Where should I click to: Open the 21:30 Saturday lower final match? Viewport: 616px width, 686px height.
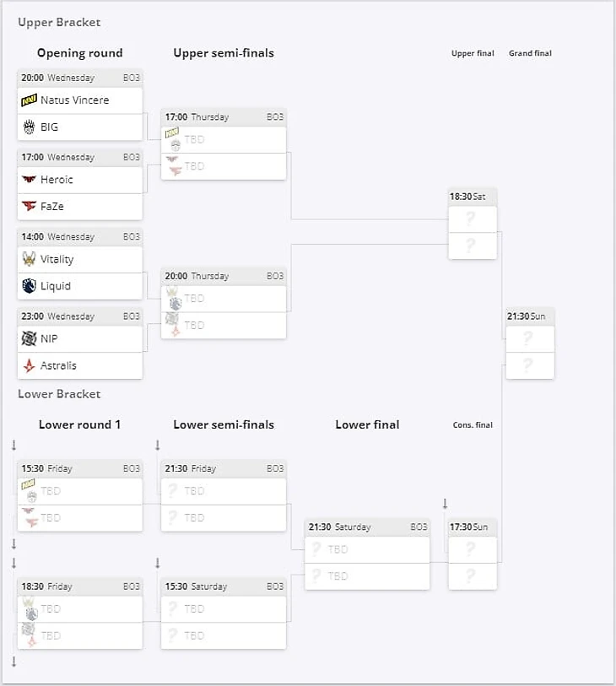pos(366,527)
